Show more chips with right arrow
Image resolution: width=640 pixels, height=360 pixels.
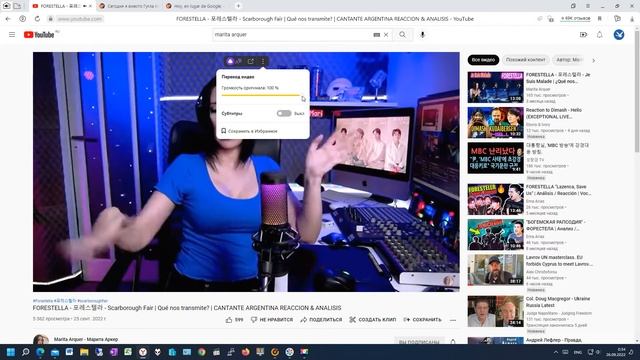click(593, 60)
